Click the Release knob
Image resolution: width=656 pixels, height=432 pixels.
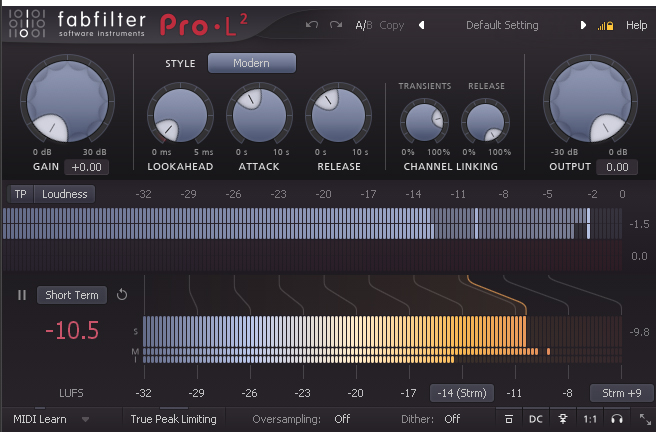point(338,115)
